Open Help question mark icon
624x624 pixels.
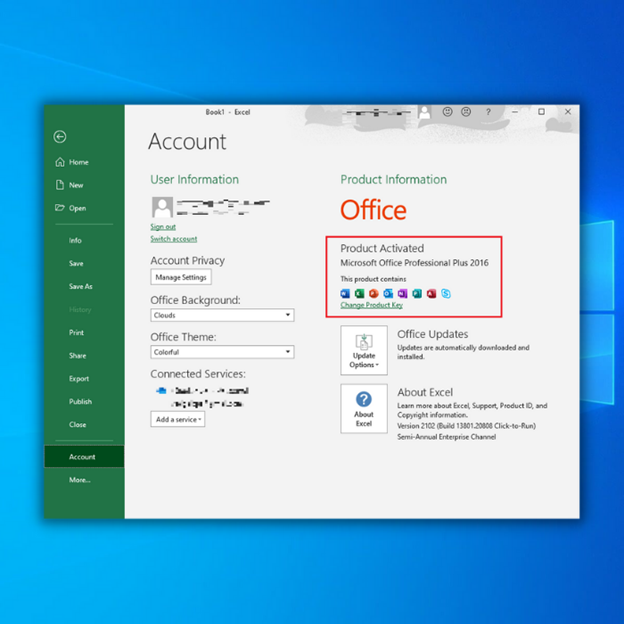(488, 112)
